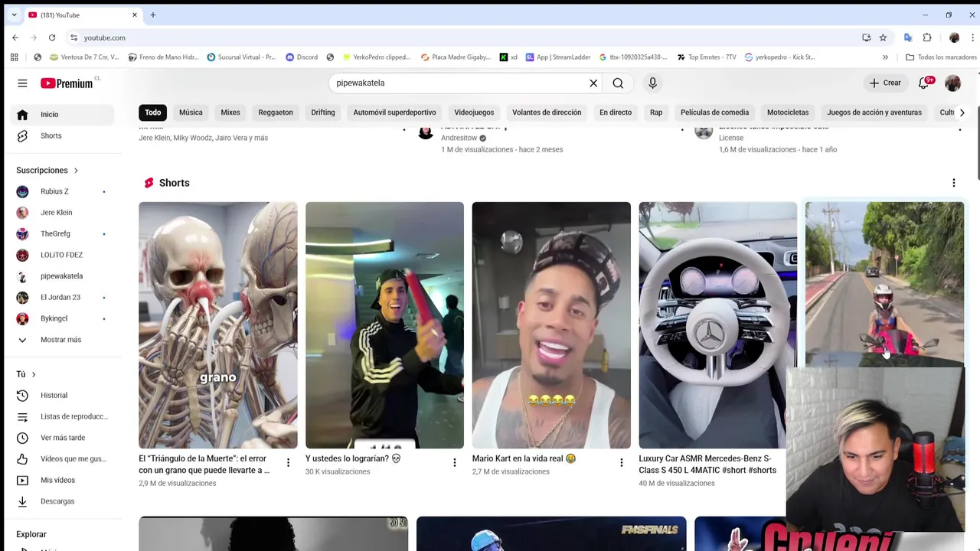This screenshot has height=551, width=980.
Task: Open the Shorts section options menu
Action: pos(954,183)
